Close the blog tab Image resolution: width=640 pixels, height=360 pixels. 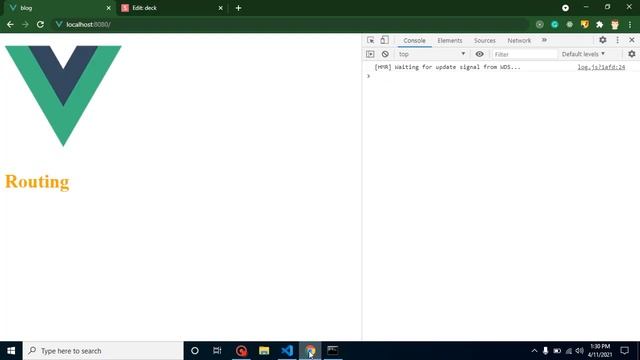[109, 8]
